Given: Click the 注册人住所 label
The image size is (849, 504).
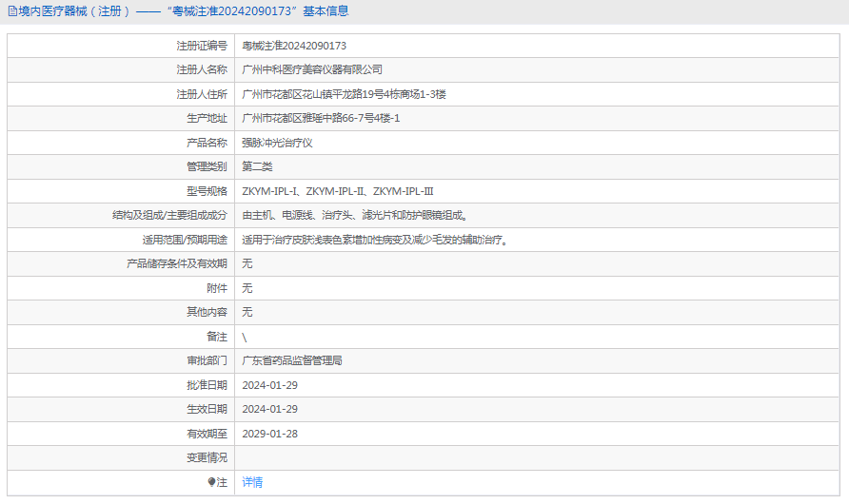Looking at the screenshot, I should click(x=202, y=94).
